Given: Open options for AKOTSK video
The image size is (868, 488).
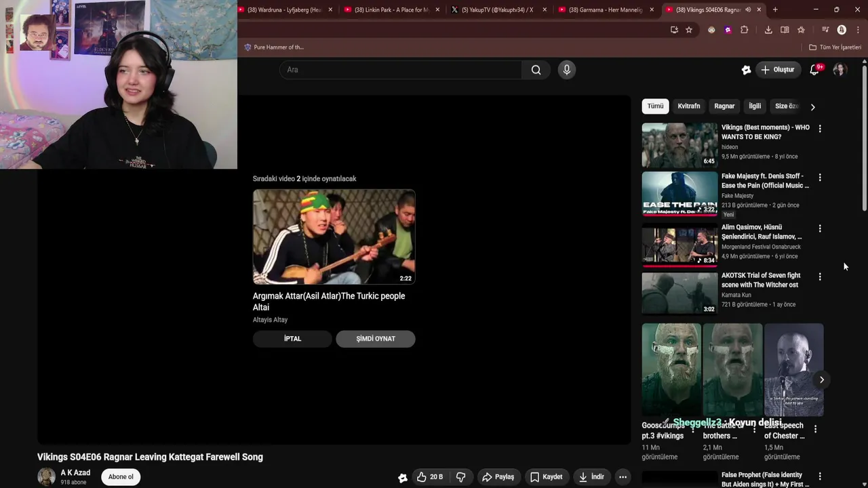Looking at the screenshot, I should (820, 277).
